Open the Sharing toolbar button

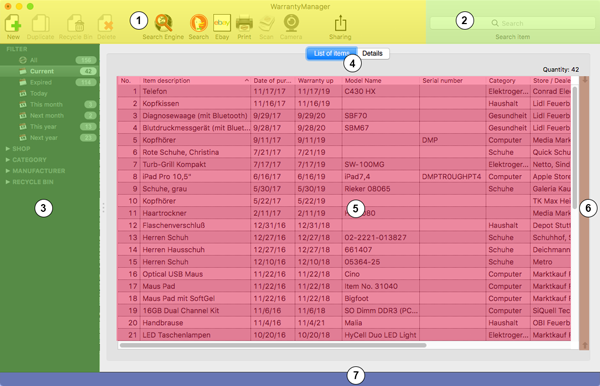click(340, 23)
